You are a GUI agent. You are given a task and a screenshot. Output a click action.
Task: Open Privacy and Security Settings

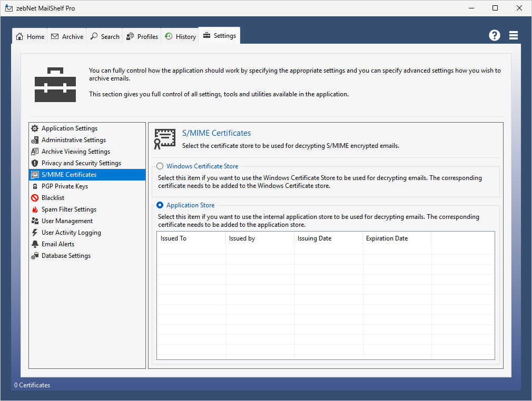click(81, 163)
